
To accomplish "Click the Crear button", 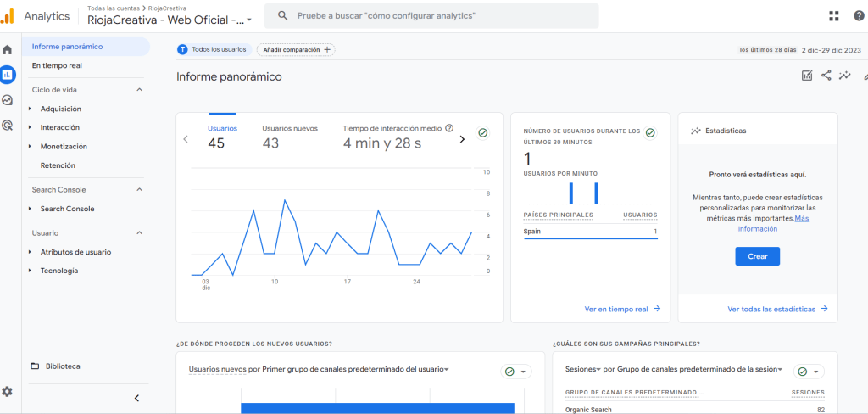I will pyautogui.click(x=757, y=256).
